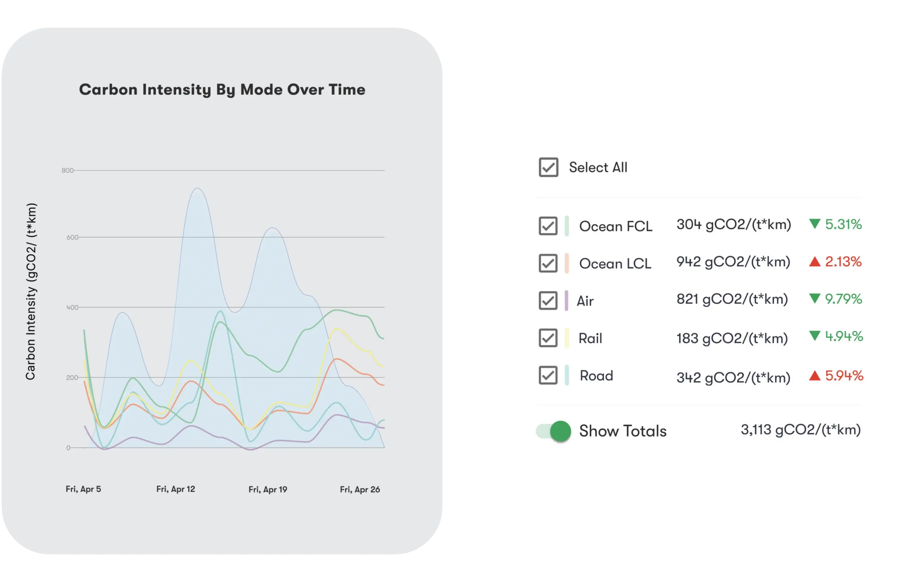Click the Fri, Apr 19 axis label
Screen dimensions: 921x588
pos(268,489)
